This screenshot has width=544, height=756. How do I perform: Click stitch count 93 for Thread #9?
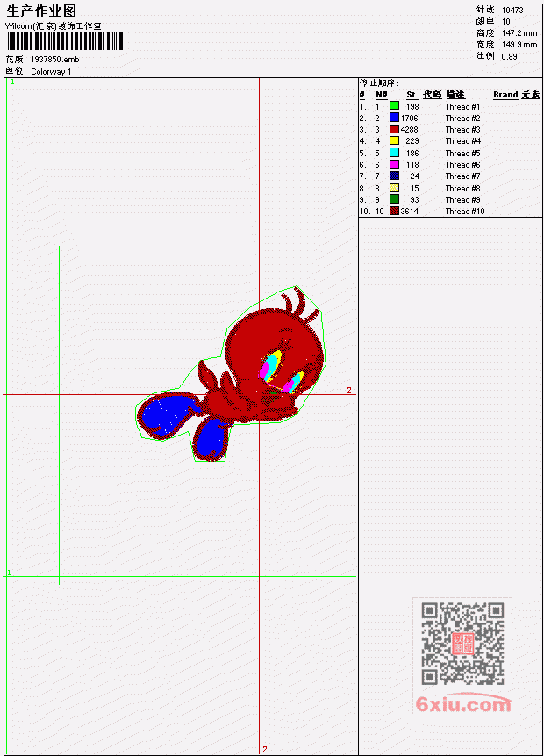point(414,200)
